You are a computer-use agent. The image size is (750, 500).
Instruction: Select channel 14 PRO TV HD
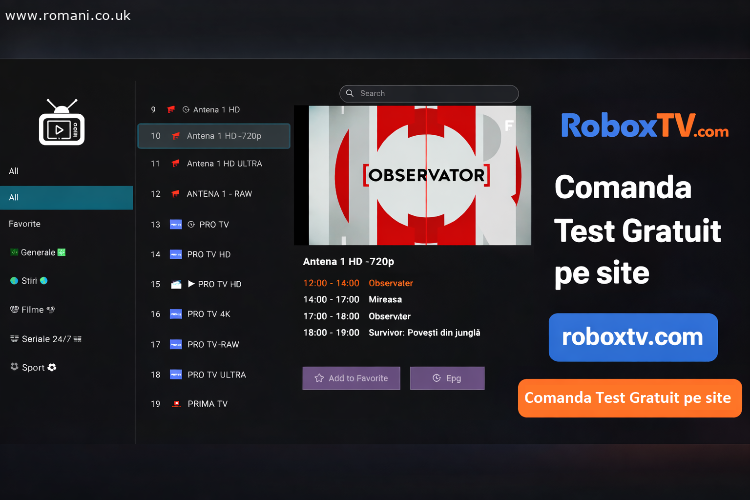click(213, 255)
